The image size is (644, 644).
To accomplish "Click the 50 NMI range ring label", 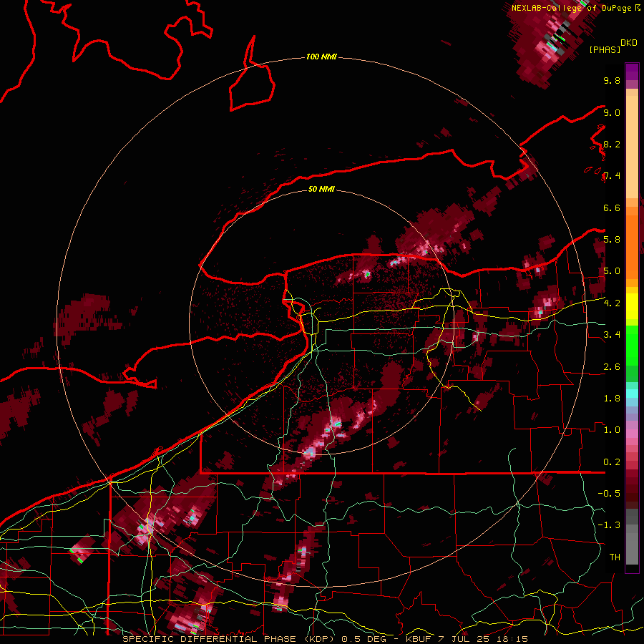I will [321, 189].
